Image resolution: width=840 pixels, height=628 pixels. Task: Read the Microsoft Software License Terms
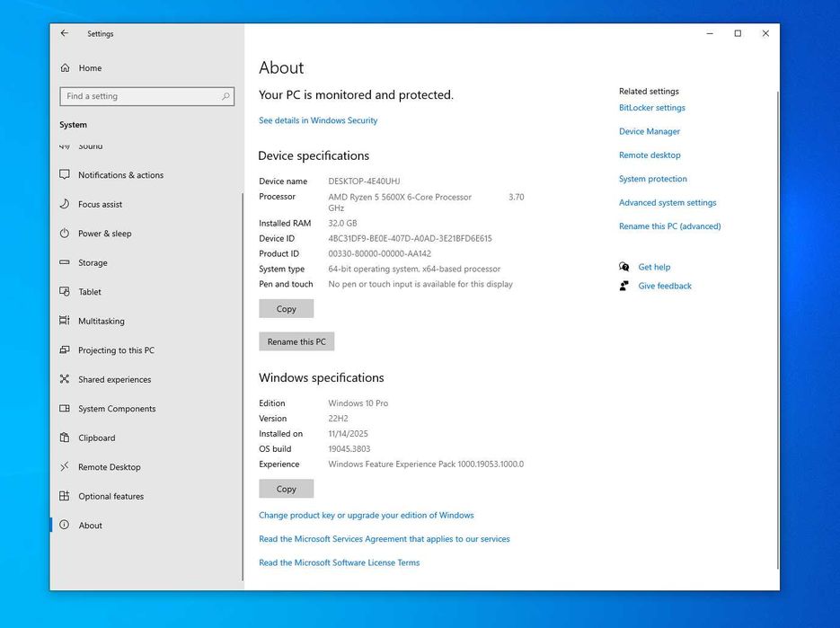339,562
